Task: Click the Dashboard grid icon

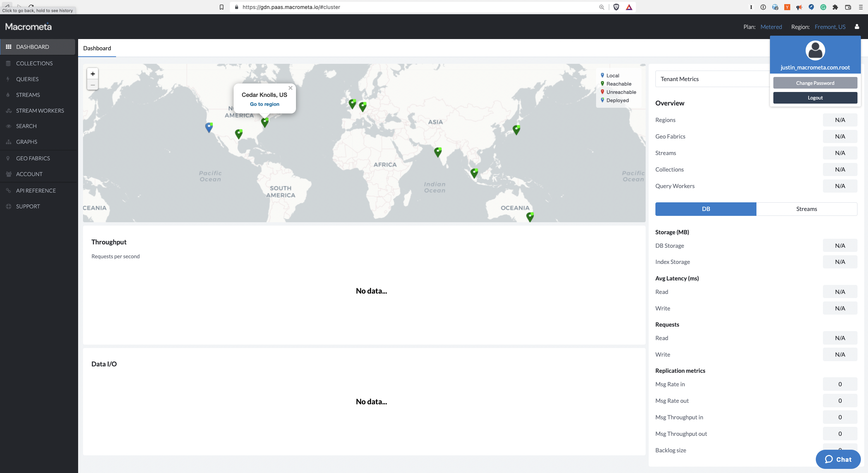Action: tap(8, 47)
